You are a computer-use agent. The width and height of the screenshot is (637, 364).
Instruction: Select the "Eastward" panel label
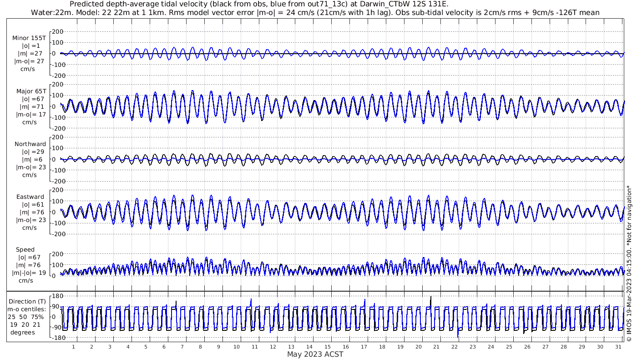[30, 197]
